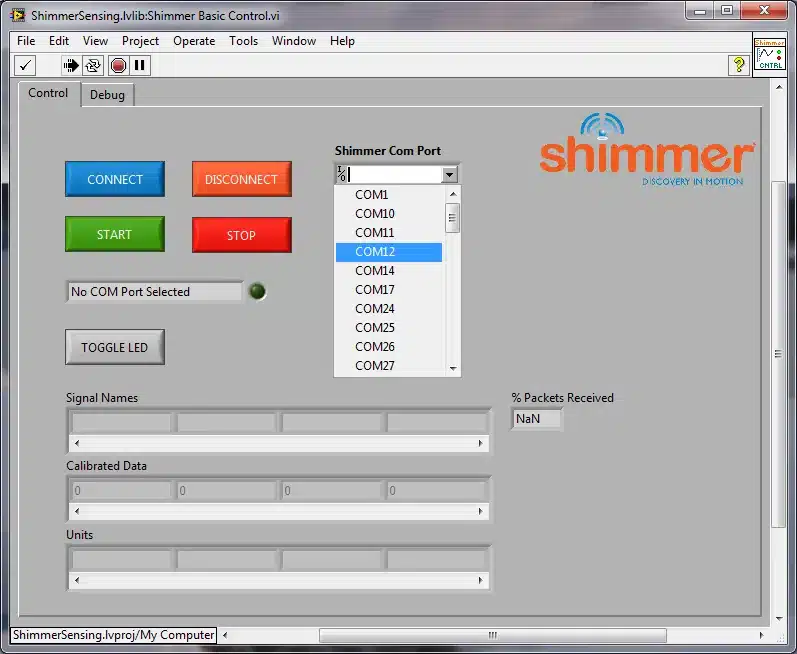Click the COM port list scroll-up arrow
This screenshot has width=797, height=654.
pyautogui.click(x=453, y=194)
